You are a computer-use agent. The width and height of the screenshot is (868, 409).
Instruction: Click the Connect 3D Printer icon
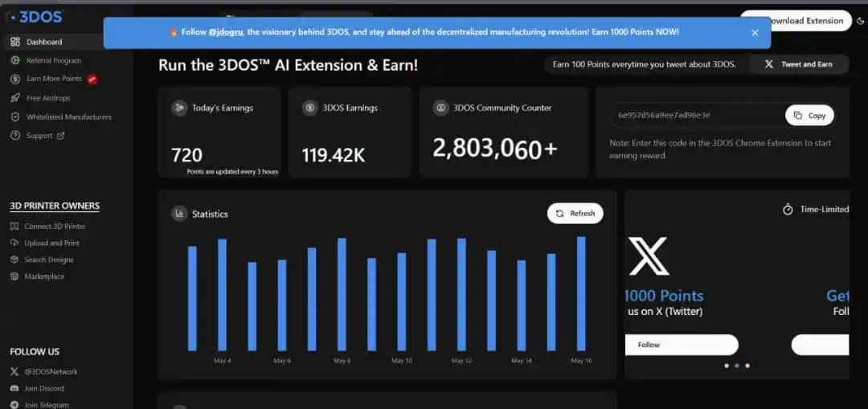tap(14, 227)
